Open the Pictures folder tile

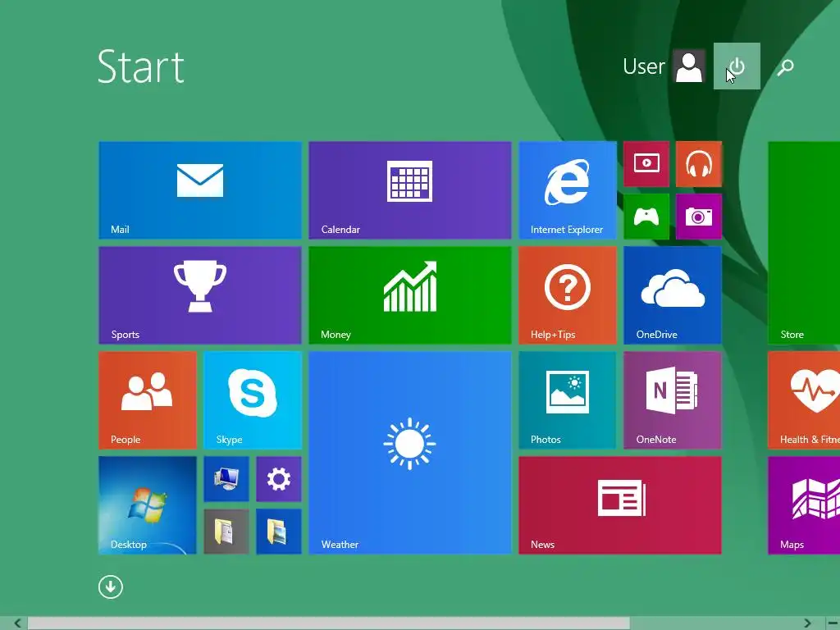click(279, 532)
